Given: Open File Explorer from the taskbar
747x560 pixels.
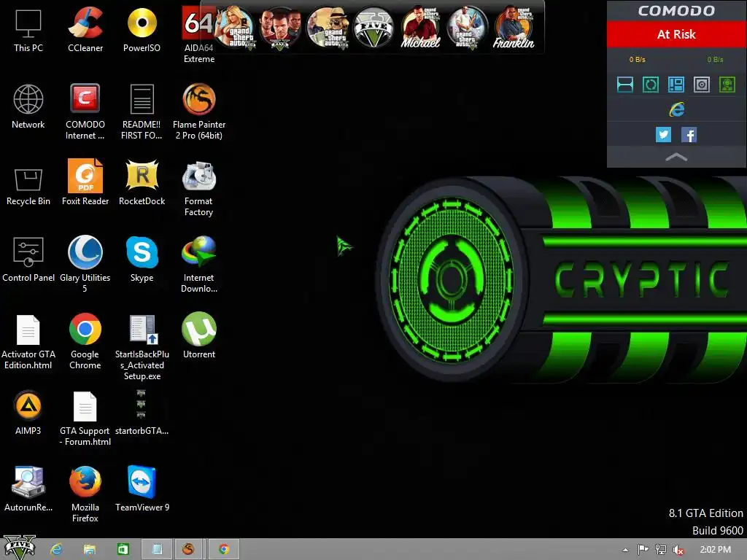Looking at the screenshot, I should pyautogui.click(x=89, y=550).
